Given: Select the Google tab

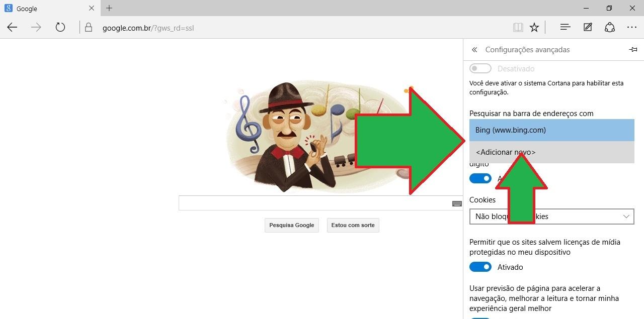Looking at the screenshot, I should click(45, 9).
